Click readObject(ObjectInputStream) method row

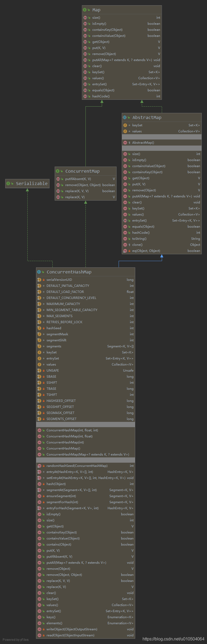click(85, 635)
